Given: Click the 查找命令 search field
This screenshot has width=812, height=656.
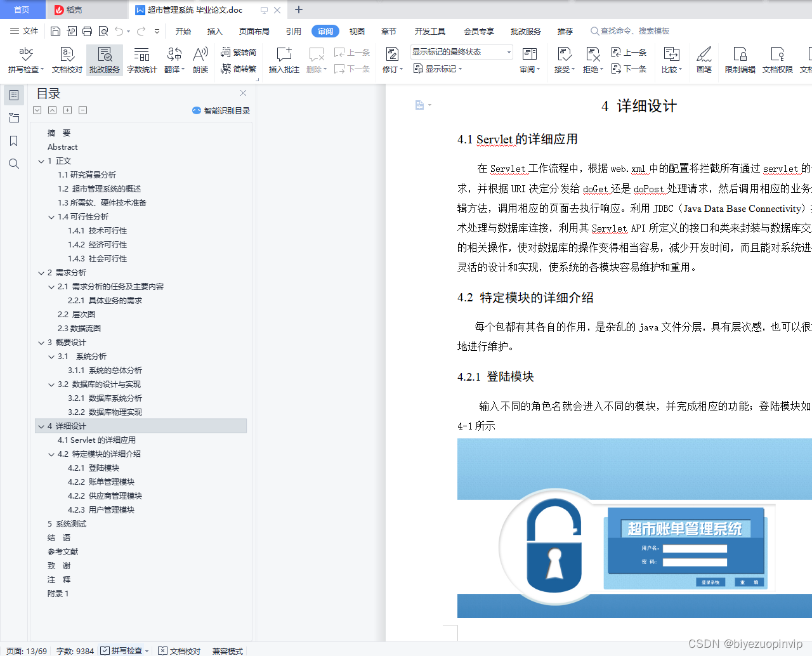Looking at the screenshot, I should point(631,31).
